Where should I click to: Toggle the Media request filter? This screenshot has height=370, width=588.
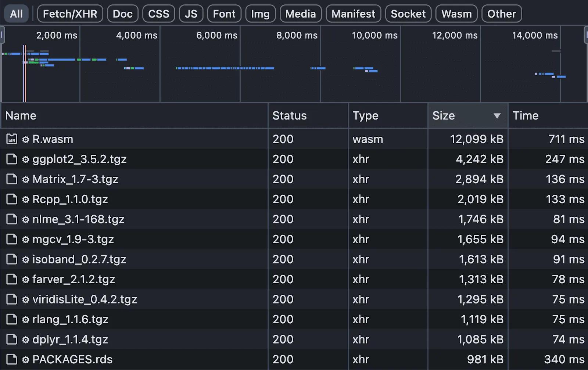click(x=300, y=14)
